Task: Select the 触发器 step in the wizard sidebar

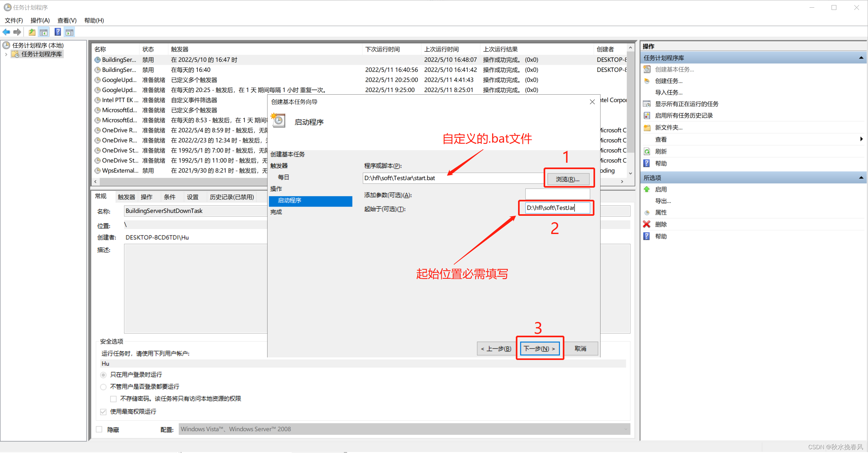Action: point(279,166)
